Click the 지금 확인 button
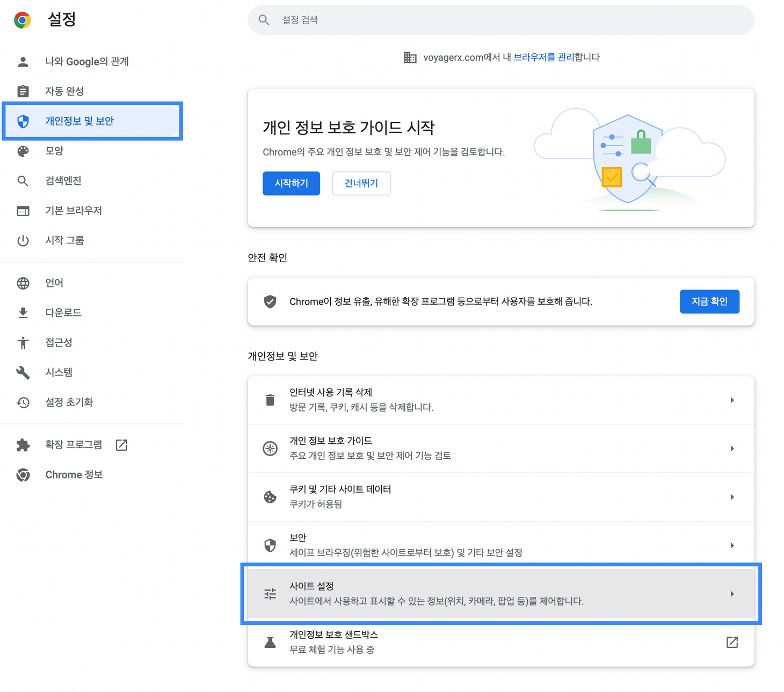The image size is (784, 692). [709, 301]
